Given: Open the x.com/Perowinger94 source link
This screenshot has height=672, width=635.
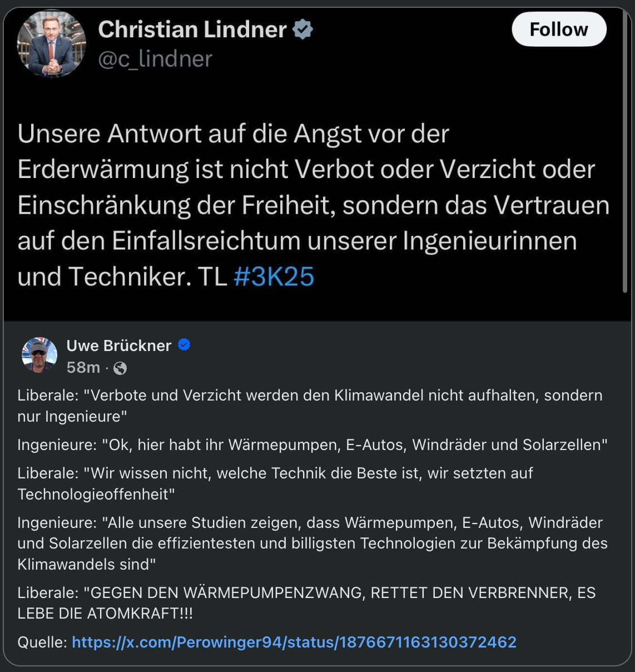Looking at the screenshot, I should (294, 642).
